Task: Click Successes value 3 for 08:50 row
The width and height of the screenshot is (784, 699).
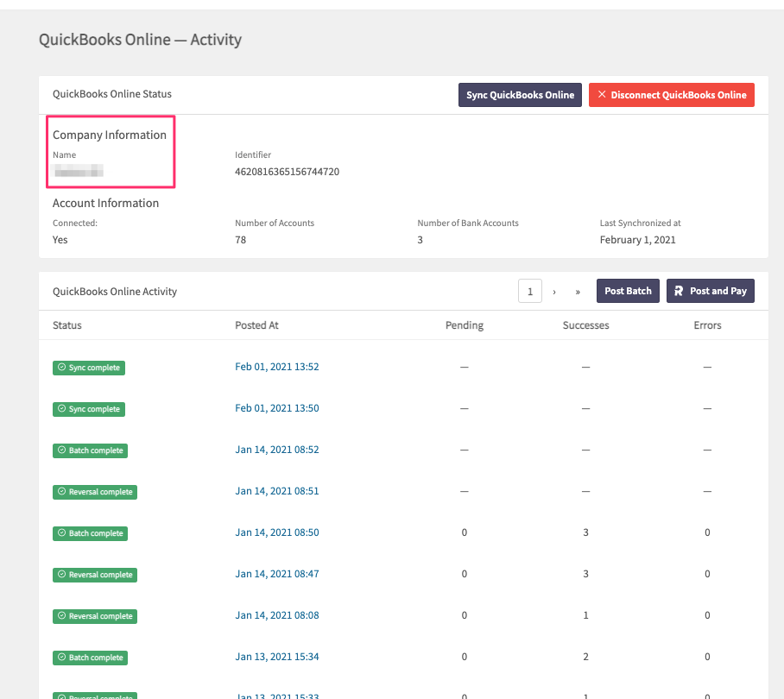Action: [585, 532]
